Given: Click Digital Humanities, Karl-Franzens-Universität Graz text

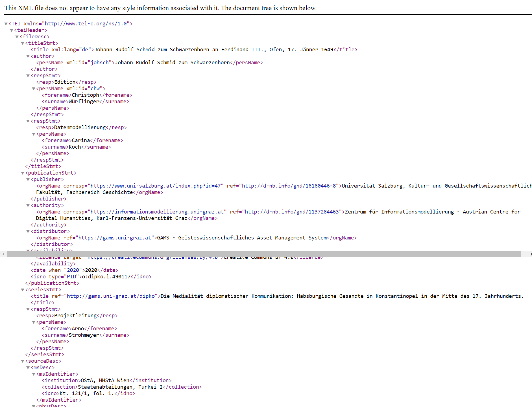Looking at the screenshot, I should [x=112, y=218].
